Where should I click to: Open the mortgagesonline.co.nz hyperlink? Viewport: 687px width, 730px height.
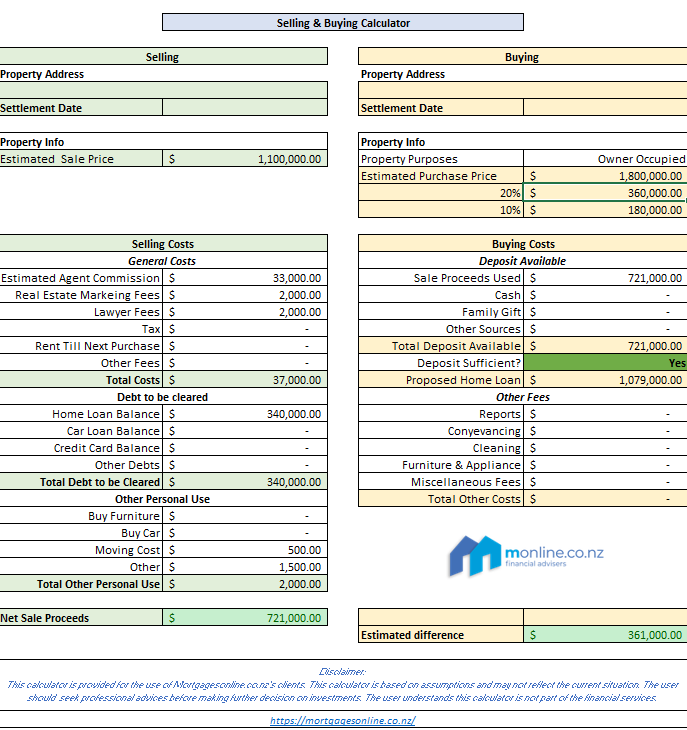click(x=343, y=720)
